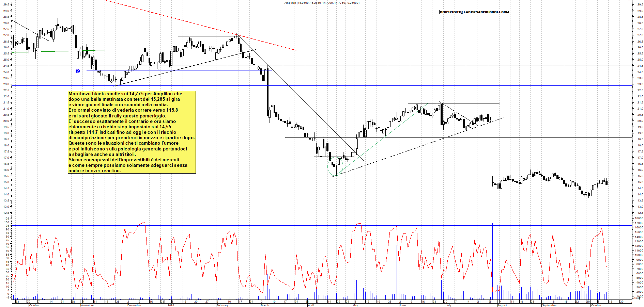Image resolution: width=644 pixels, height=307 pixels.
Task: Jump to March on the time axis
Action: pos(265,305)
